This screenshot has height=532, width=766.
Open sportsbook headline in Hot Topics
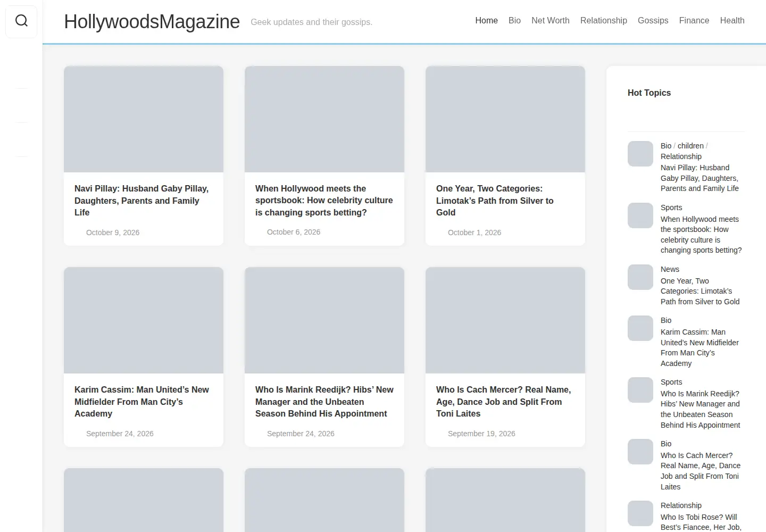701,235
